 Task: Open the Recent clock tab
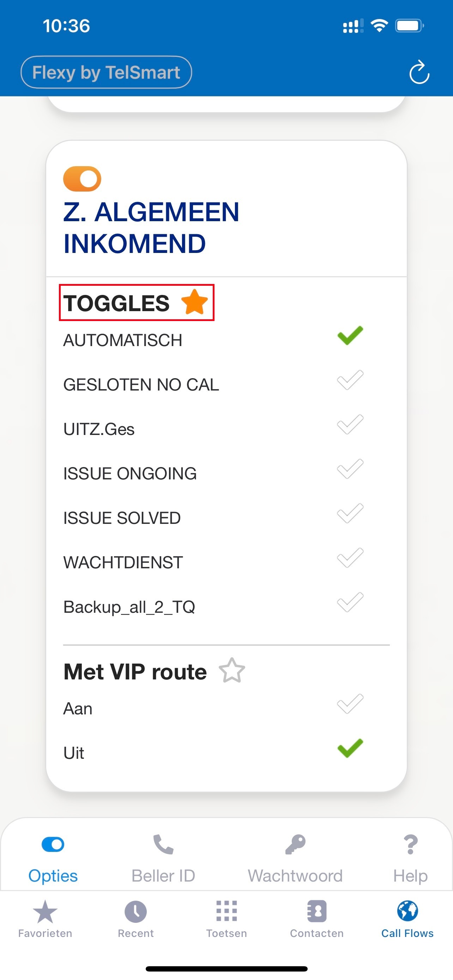135,918
